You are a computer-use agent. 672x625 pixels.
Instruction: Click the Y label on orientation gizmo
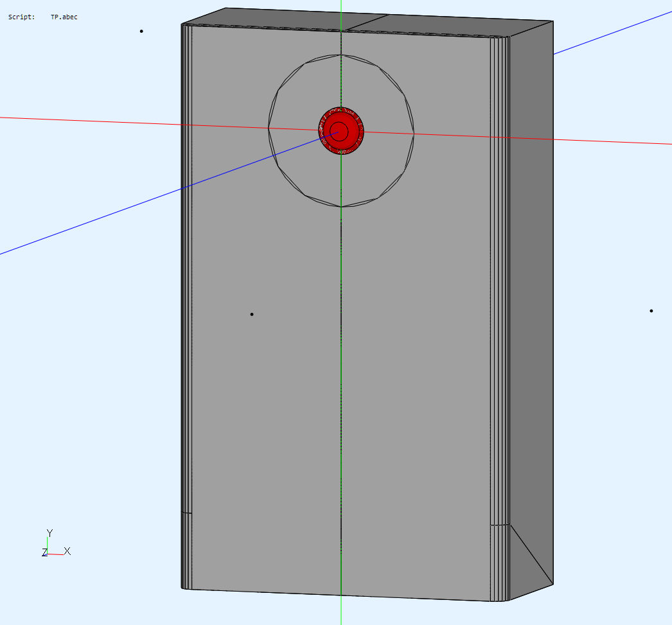click(x=49, y=533)
